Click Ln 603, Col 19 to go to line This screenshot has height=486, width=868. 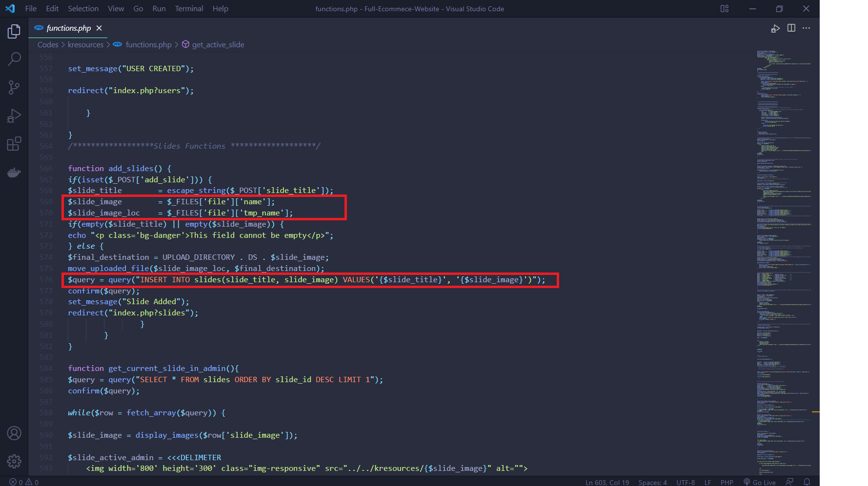[607, 482]
